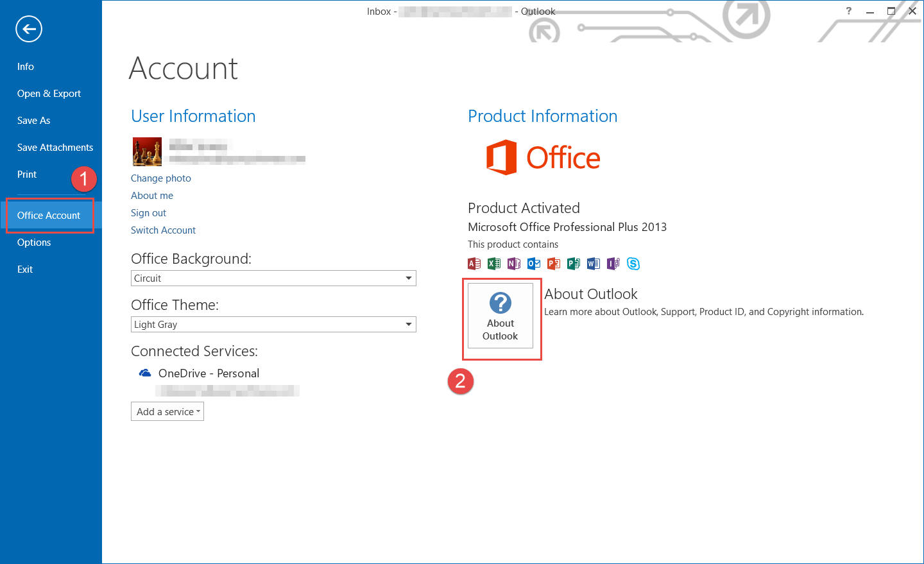Click the InfoPath icon in product list
Image resolution: width=924 pixels, height=564 pixels.
613,264
